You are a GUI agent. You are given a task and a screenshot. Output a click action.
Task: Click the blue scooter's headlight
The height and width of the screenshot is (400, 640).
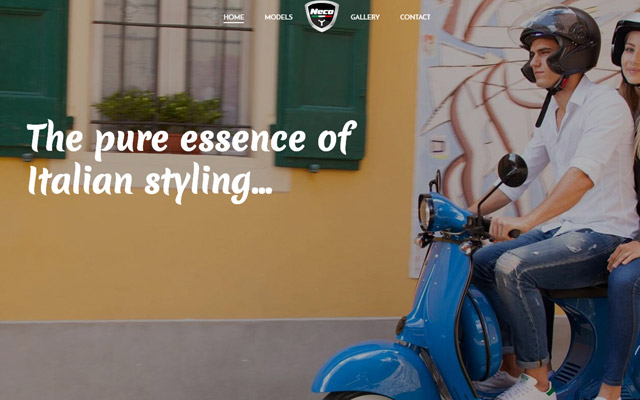pyautogui.click(x=426, y=213)
